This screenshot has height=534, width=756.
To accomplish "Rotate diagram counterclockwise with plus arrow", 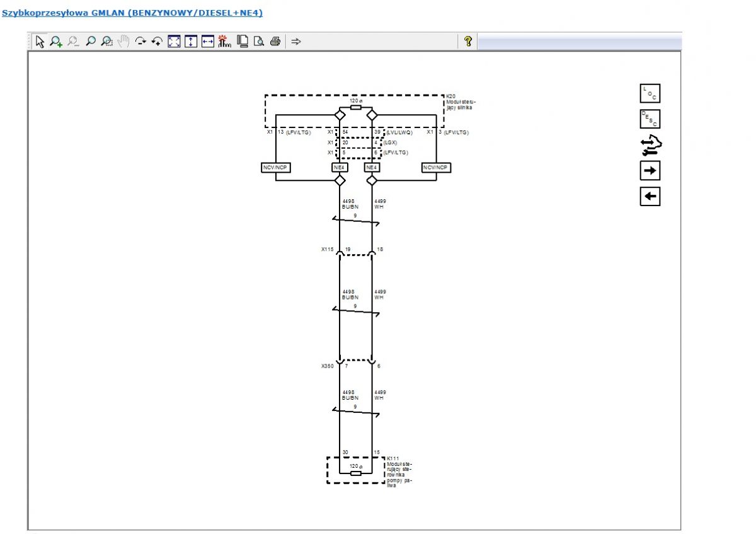I will pyautogui.click(x=157, y=42).
